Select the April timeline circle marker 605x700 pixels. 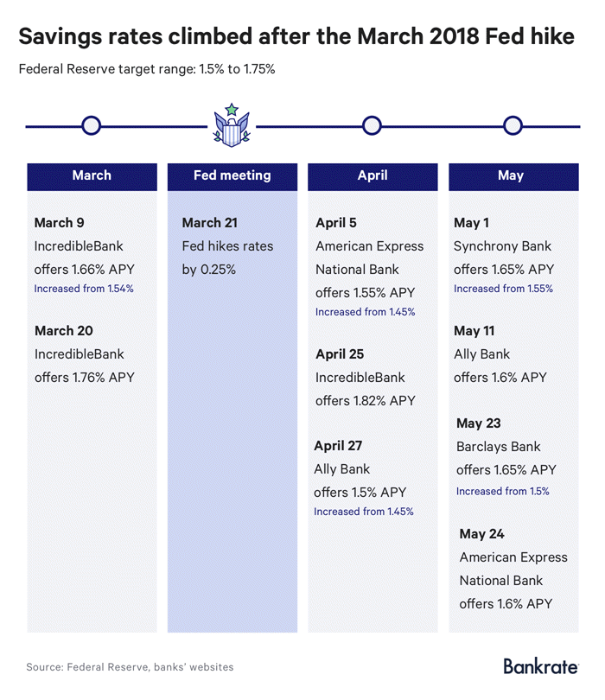[372, 126]
